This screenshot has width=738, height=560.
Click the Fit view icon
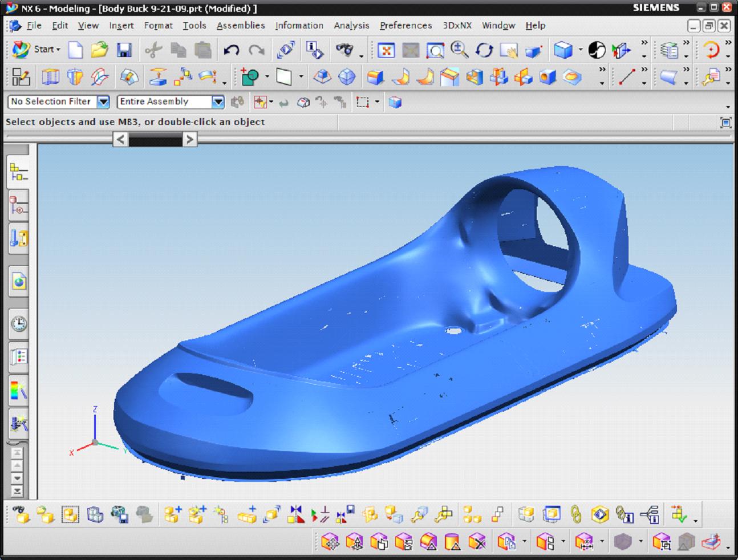tap(386, 50)
